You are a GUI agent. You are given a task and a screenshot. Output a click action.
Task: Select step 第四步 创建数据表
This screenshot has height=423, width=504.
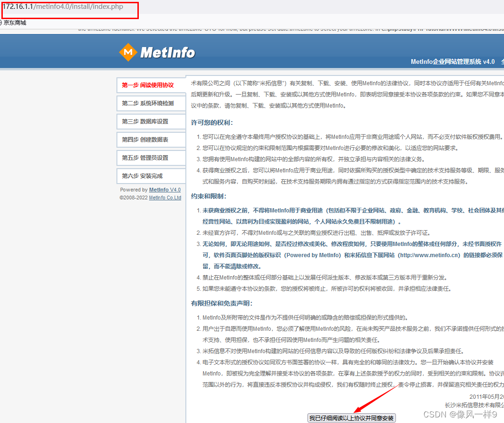[x=151, y=140]
